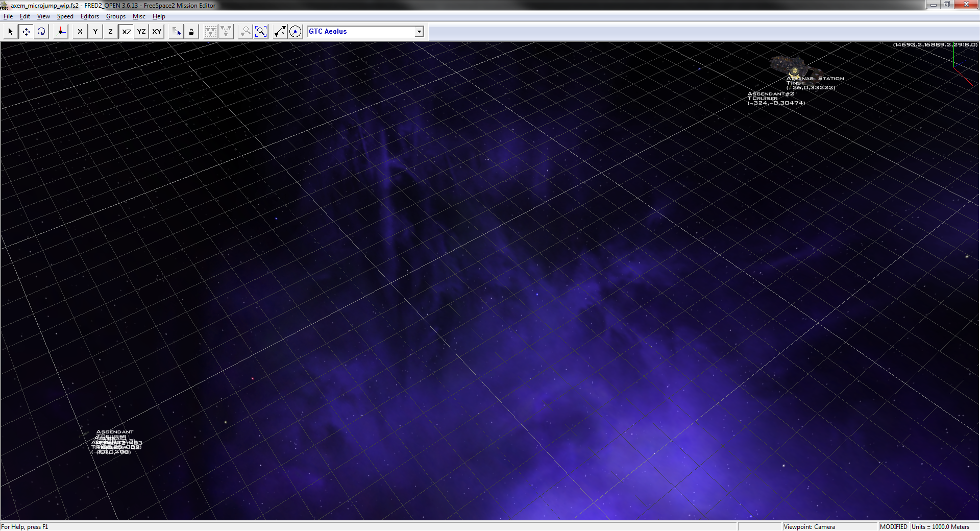The height and width of the screenshot is (531, 980).
Task: Open the select from list tool
Action: coord(176,32)
